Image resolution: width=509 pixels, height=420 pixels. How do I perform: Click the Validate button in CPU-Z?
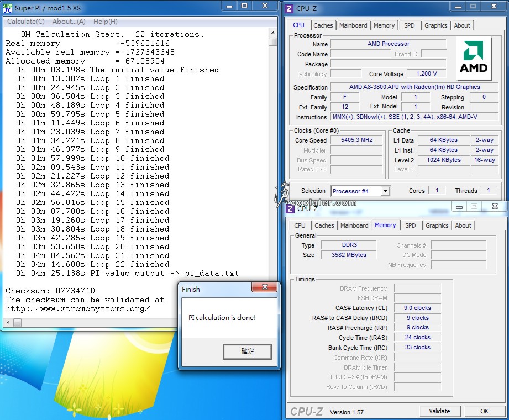pyautogui.click(x=439, y=411)
